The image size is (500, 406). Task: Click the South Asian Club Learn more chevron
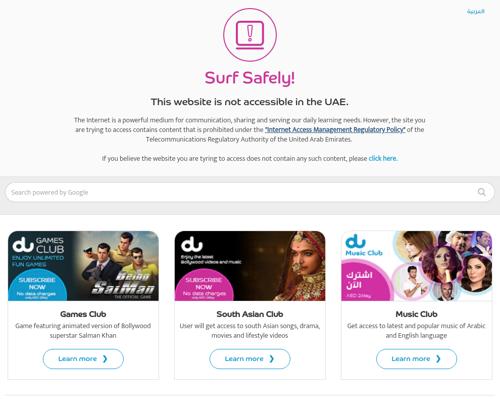(x=272, y=359)
